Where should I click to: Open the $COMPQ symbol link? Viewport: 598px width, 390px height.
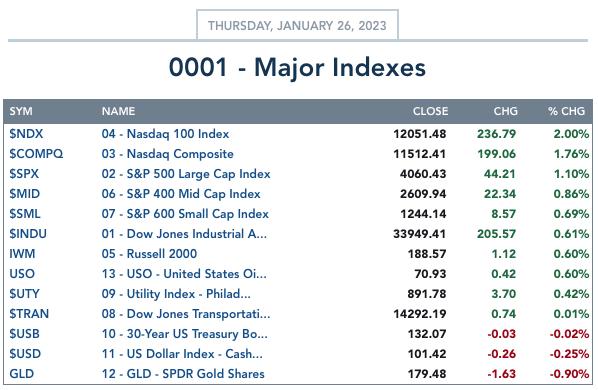pyautogui.click(x=36, y=154)
